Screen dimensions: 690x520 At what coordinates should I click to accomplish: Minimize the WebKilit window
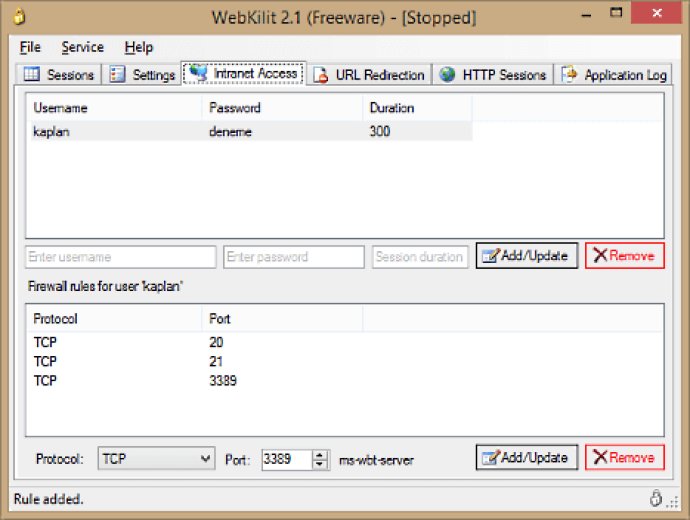pos(586,15)
